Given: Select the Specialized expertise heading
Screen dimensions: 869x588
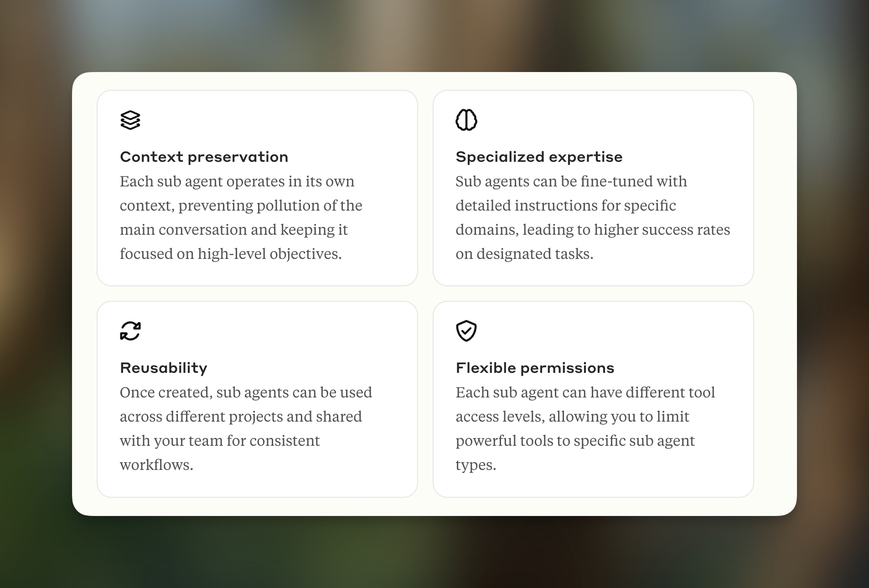Looking at the screenshot, I should 539,157.
